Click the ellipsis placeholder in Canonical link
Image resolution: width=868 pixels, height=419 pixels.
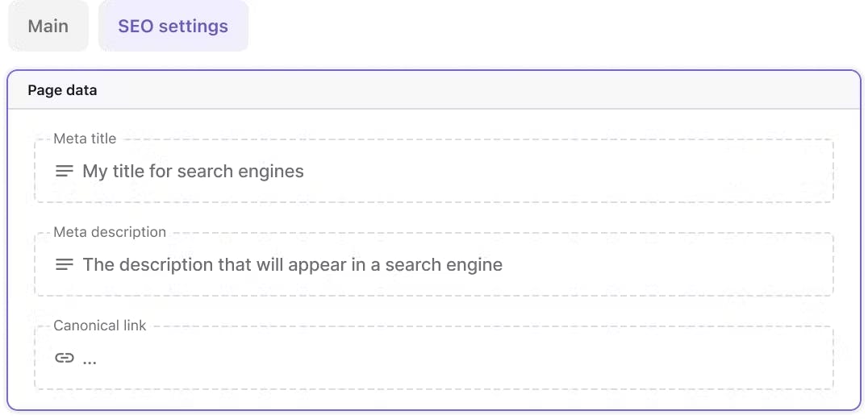pos(90,359)
